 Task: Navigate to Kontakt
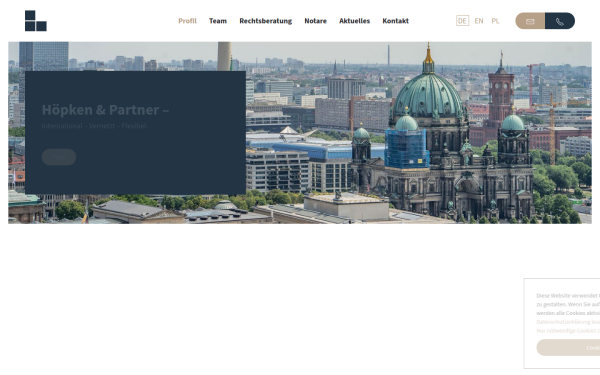(x=395, y=21)
